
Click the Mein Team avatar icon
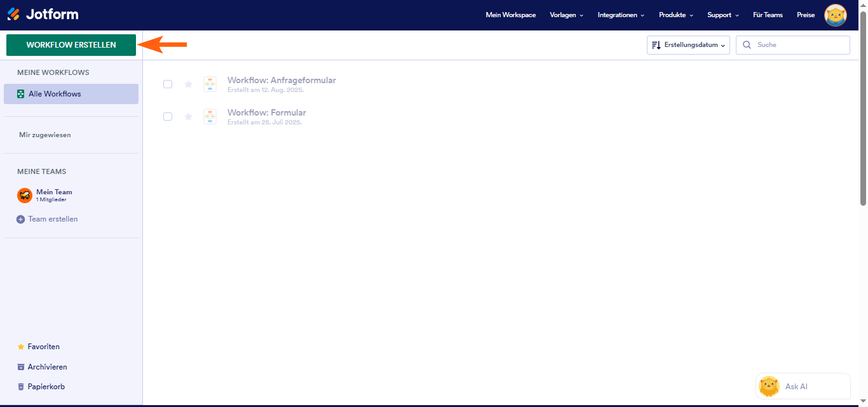25,196
